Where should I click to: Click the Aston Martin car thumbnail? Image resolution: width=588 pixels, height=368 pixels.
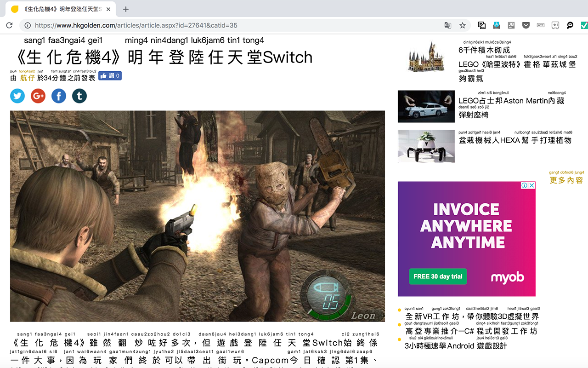coord(426,106)
